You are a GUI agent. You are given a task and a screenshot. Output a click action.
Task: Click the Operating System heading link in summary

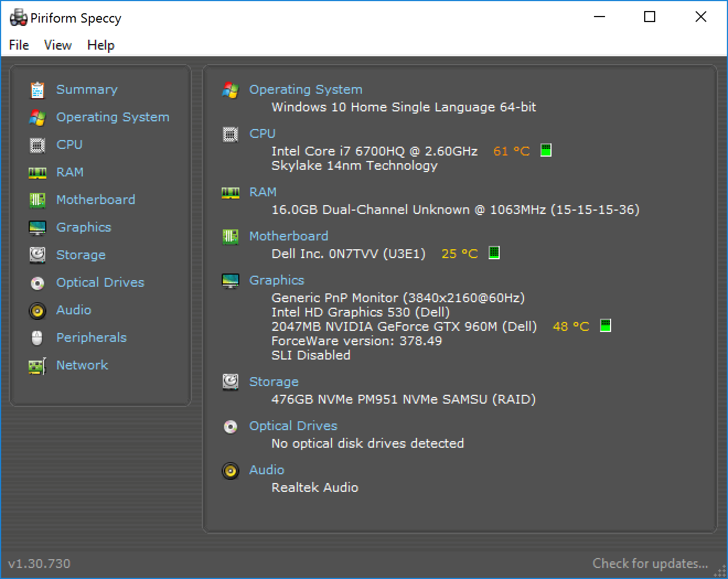click(x=306, y=89)
